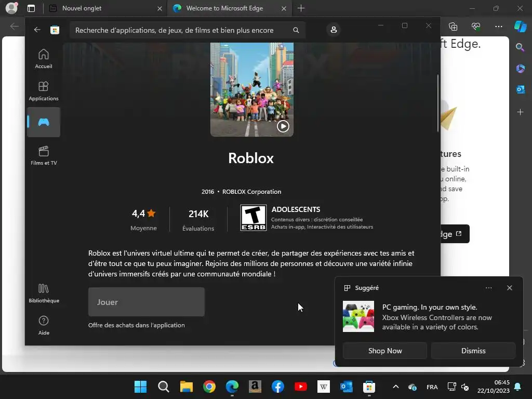532x399 pixels.
Task: Show hidden system tray icons
Action: (395, 387)
